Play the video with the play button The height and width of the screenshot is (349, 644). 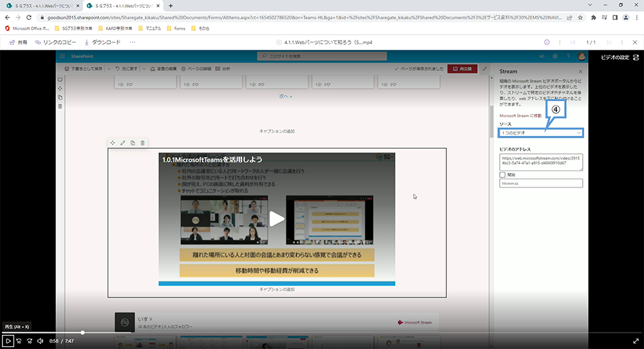coord(8,341)
